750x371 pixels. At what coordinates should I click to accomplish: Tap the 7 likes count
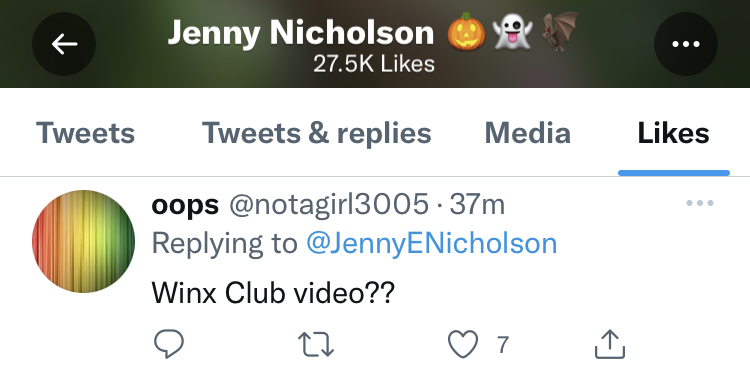point(502,344)
